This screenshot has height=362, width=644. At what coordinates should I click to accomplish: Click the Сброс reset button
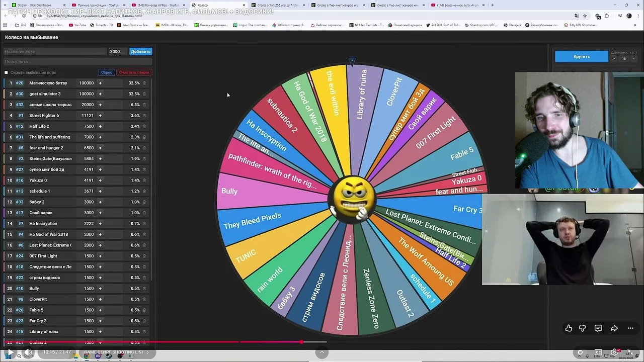point(107,72)
